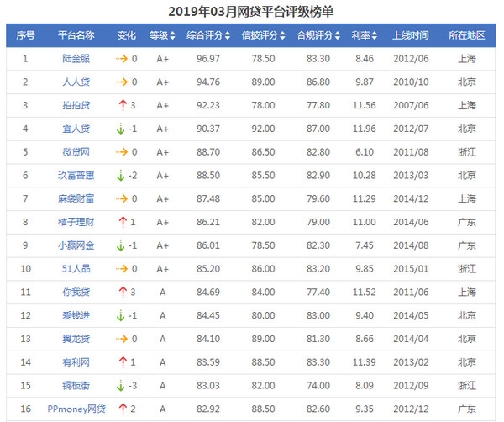
Task: Click the 所在地区 column header
Action: pyautogui.click(x=467, y=35)
